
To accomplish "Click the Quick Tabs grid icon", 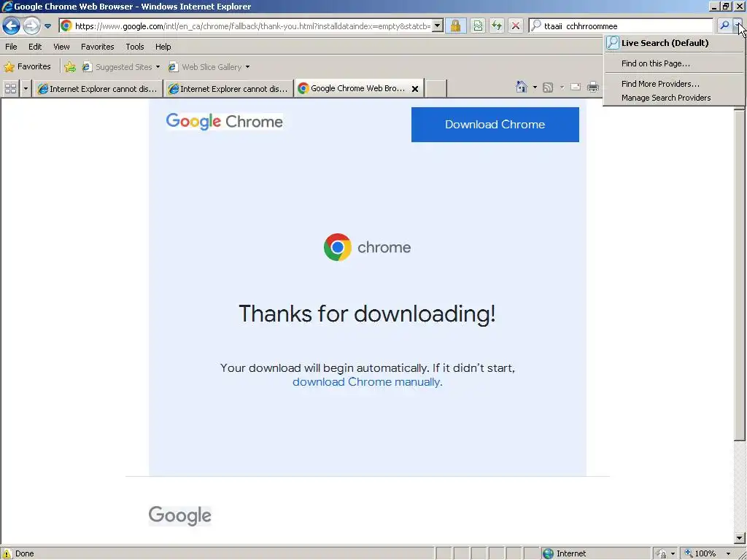I will point(10,88).
